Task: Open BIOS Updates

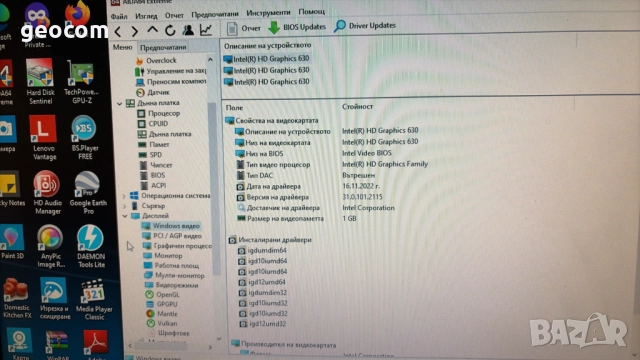Action: click(x=297, y=27)
